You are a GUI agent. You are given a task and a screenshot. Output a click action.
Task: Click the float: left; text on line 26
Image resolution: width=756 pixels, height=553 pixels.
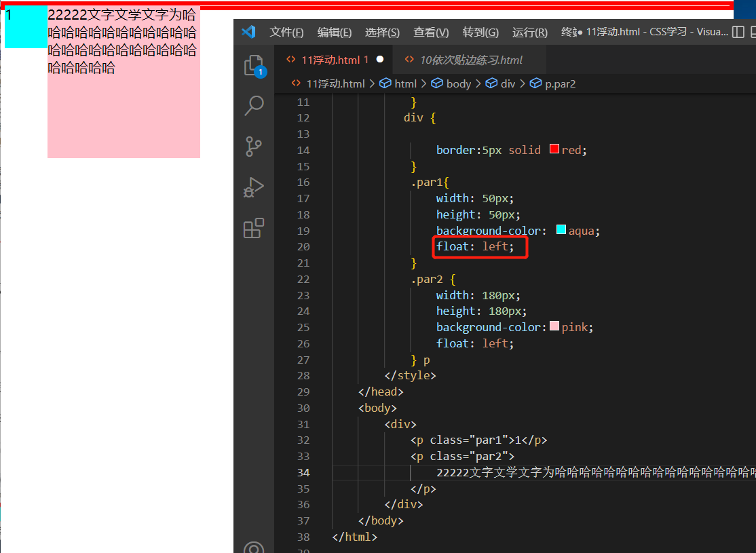tap(476, 343)
